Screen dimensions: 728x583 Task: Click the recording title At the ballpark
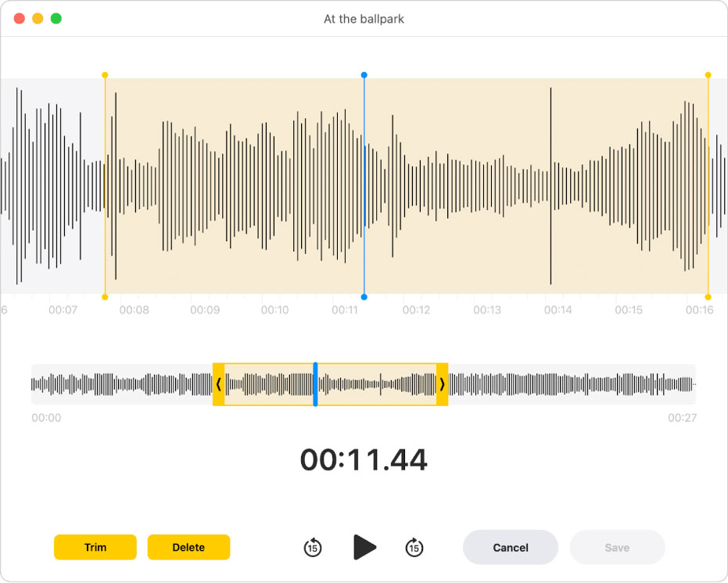click(364, 19)
